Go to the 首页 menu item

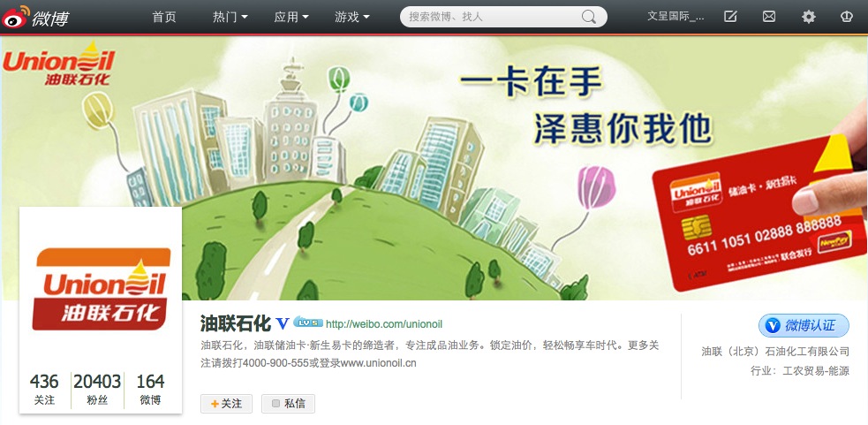[x=164, y=17]
